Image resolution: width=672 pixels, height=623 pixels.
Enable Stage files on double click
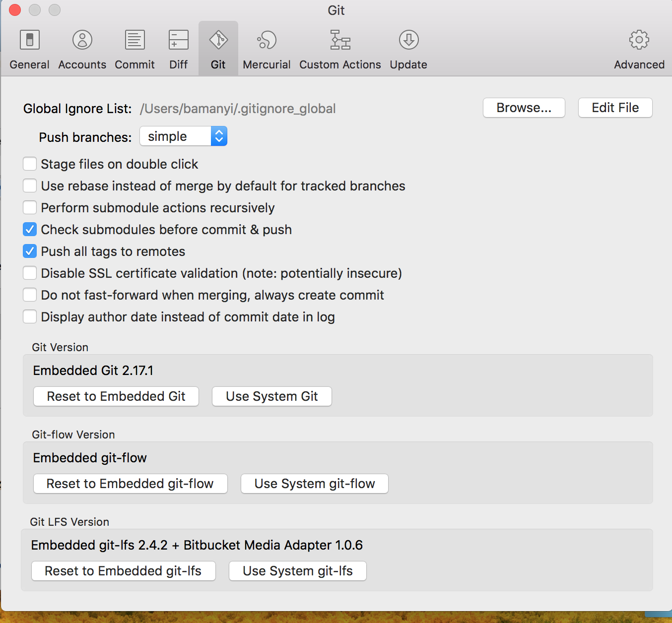30,164
